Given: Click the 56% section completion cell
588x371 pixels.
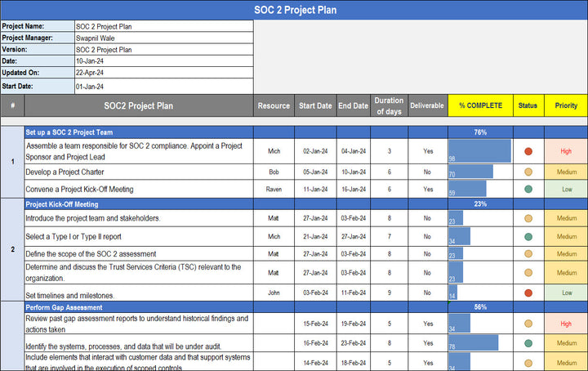Looking at the screenshot, I should click(x=480, y=307).
